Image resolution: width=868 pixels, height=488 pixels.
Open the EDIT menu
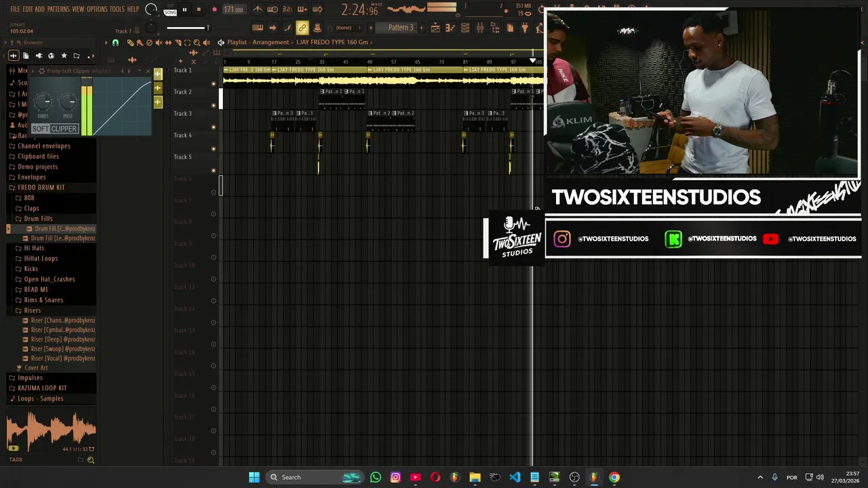[x=28, y=9]
